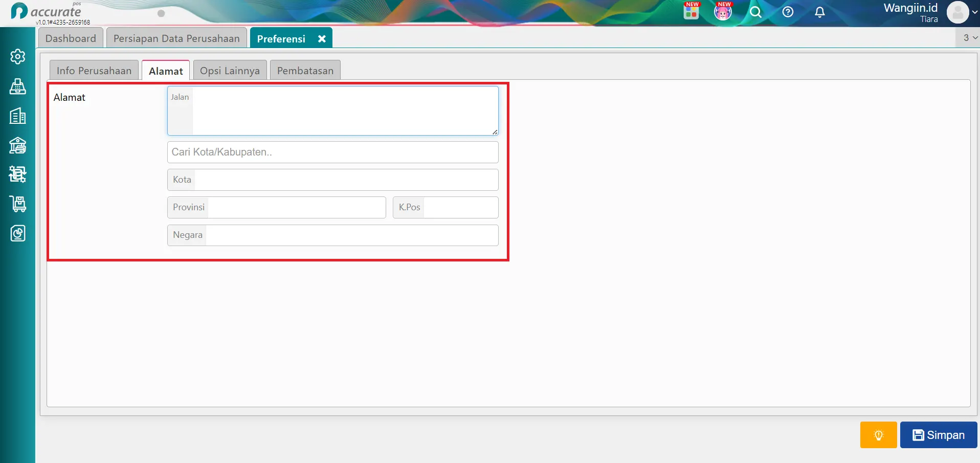Click the Alamat field label

(70, 97)
